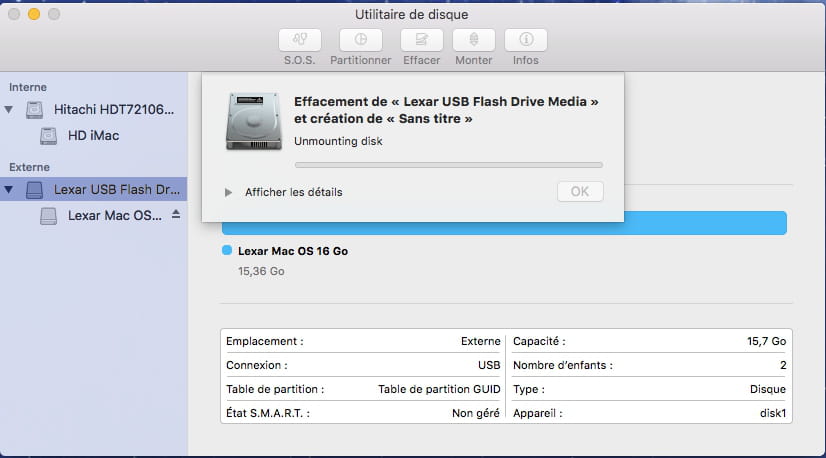Select HD iMac volume in sidebar
Viewport: 826px width, 458px height.
(94, 136)
